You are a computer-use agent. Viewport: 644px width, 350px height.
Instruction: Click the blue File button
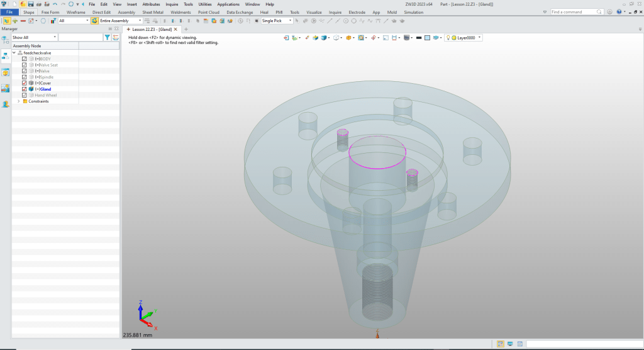pyautogui.click(x=10, y=12)
